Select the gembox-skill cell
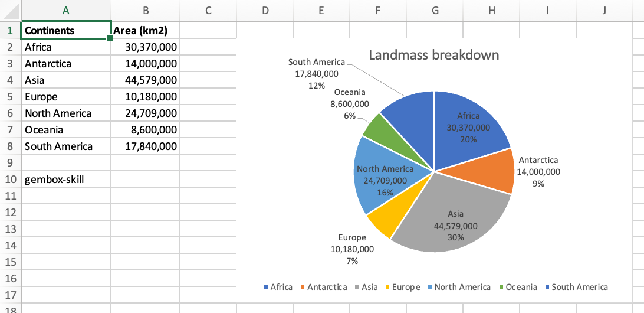The height and width of the screenshot is (313, 644). [x=65, y=179]
